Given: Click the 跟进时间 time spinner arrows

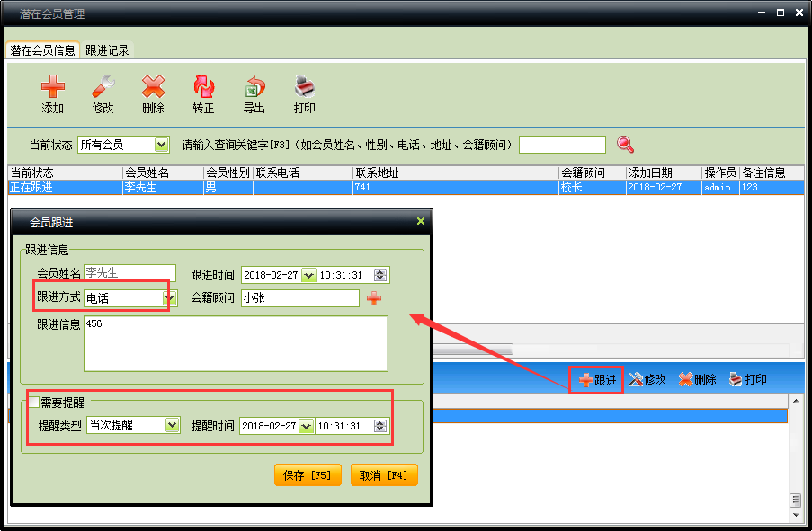Looking at the screenshot, I should tap(380, 275).
